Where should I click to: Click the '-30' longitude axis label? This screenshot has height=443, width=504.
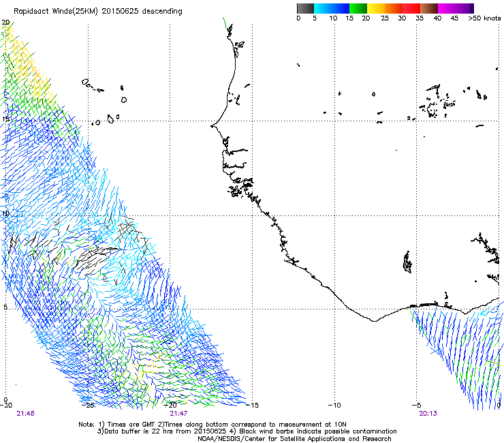tap(6, 405)
